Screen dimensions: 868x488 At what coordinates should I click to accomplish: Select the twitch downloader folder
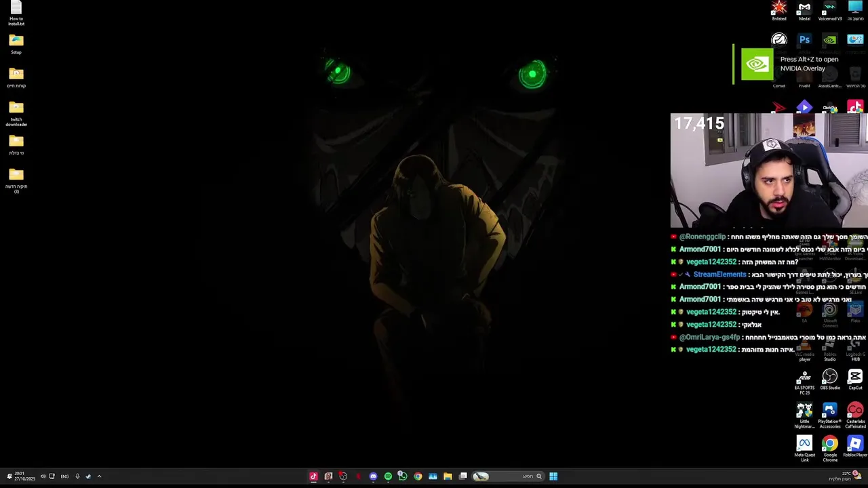click(16, 114)
